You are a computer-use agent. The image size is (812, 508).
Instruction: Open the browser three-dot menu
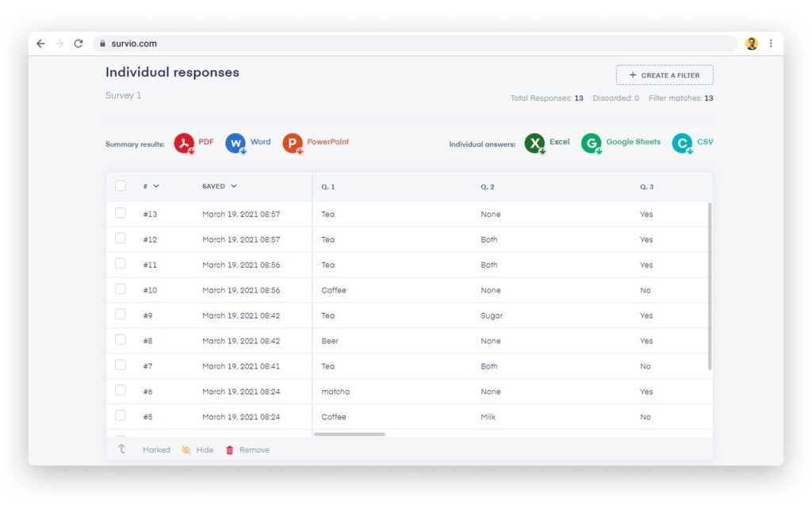click(771, 44)
